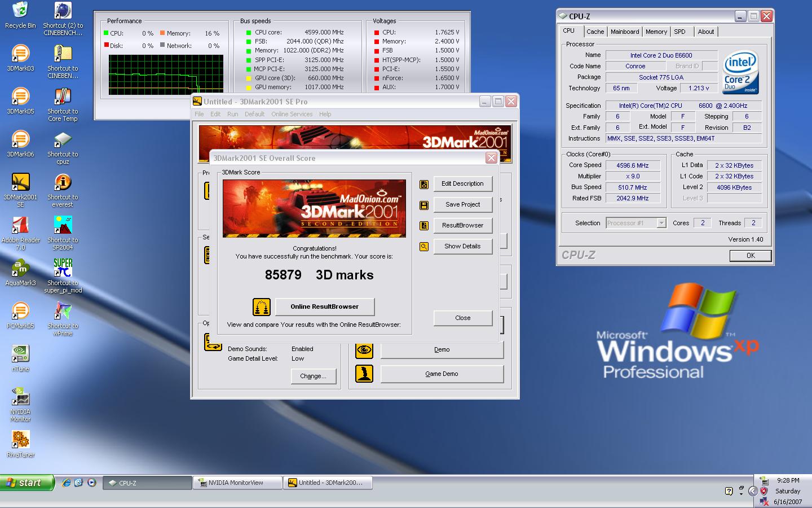Open Shortcut to SP2004 icon
Image resolution: width=812 pixels, height=508 pixels.
tap(63, 233)
